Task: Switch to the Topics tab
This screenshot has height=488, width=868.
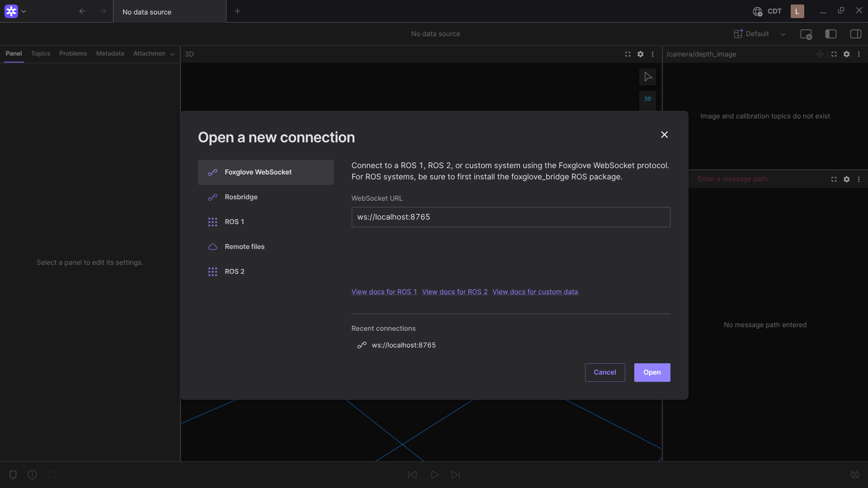Action: pyautogui.click(x=41, y=53)
